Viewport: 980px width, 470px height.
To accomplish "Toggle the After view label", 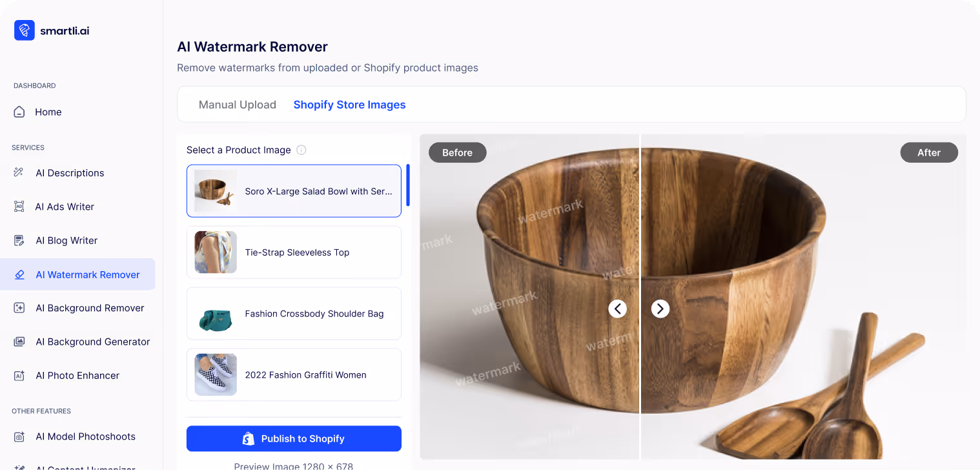I will [x=929, y=152].
